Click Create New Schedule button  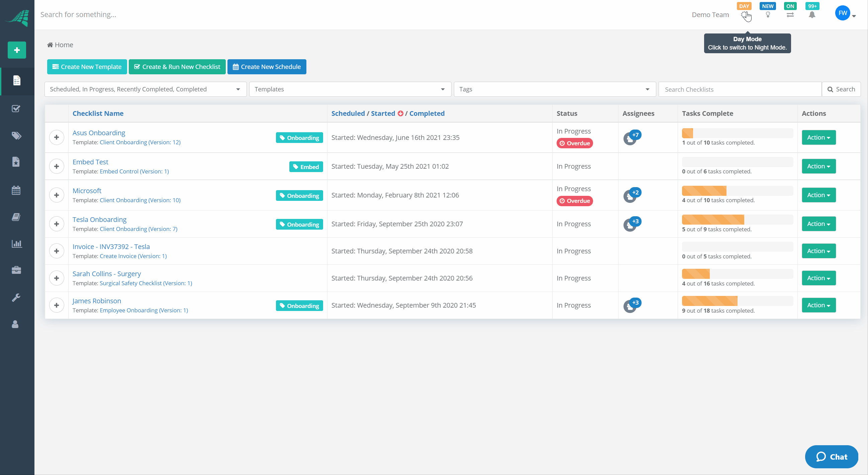[x=267, y=67]
